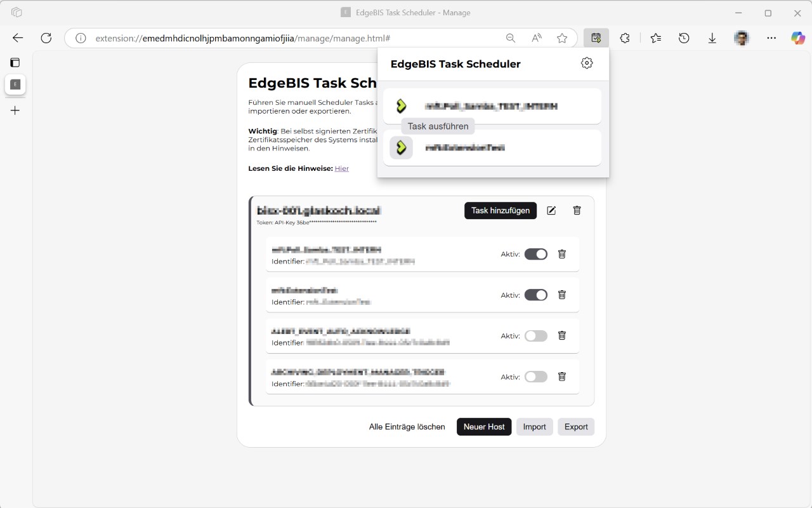Edit the host entry pencil icon
The image size is (812, 508).
point(551,210)
